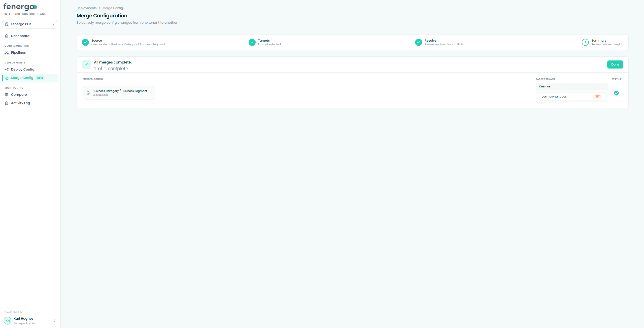This screenshot has height=328, width=644.
Task: Expand the user menu chevrons
Action: (x=54, y=321)
